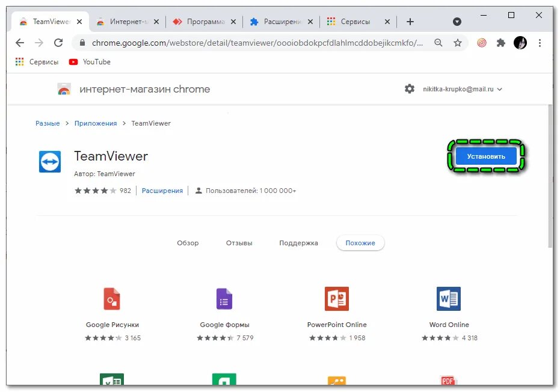Image resolution: width=560 pixels, height=392 pixels.
Task: Select the Похожие tab
Action: coord(360,243)
